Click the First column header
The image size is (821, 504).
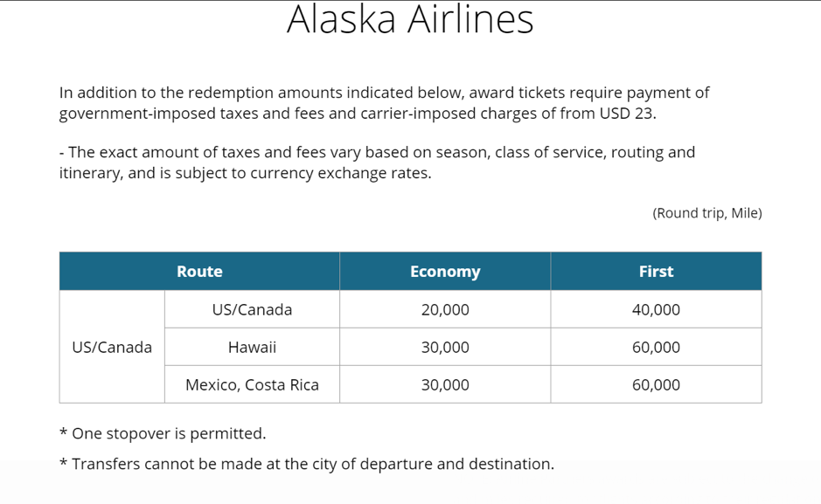(656, 272)
